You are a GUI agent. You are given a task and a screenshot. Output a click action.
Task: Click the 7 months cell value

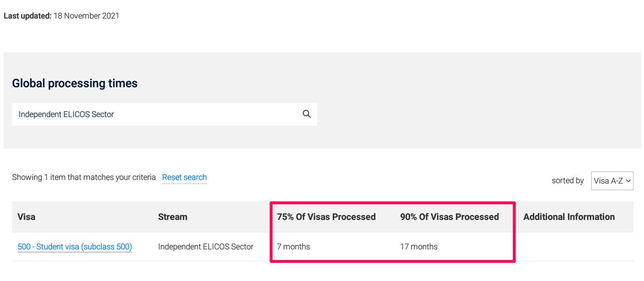click(293, 246)
